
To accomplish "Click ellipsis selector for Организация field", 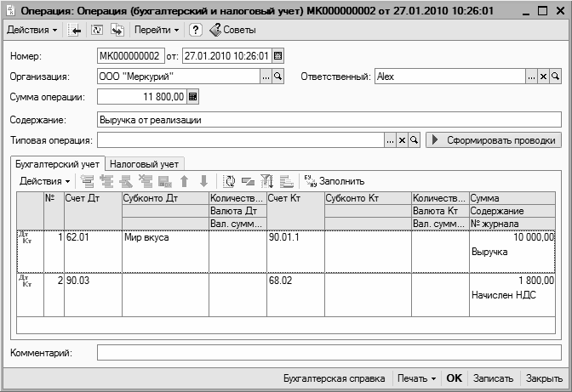I will pyautogui.click(x=266, y=77).
